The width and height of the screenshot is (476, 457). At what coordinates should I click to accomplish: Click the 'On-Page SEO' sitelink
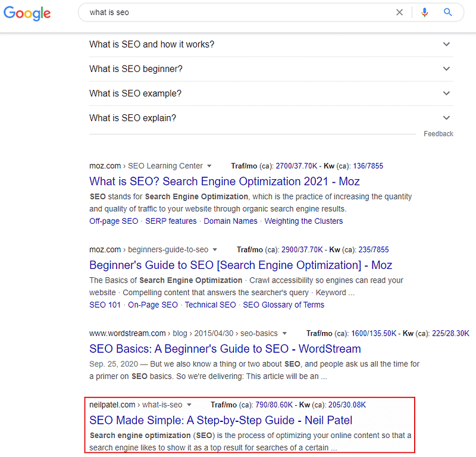153,305
